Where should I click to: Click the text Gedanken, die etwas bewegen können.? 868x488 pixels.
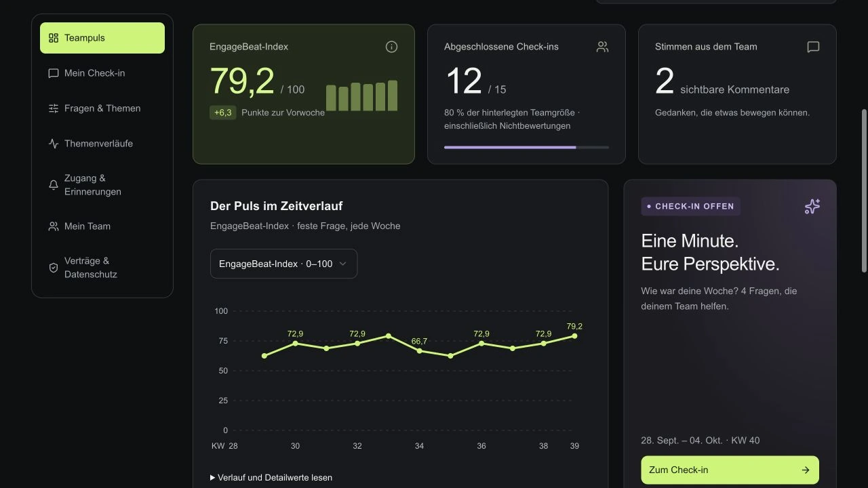(732, 113)
